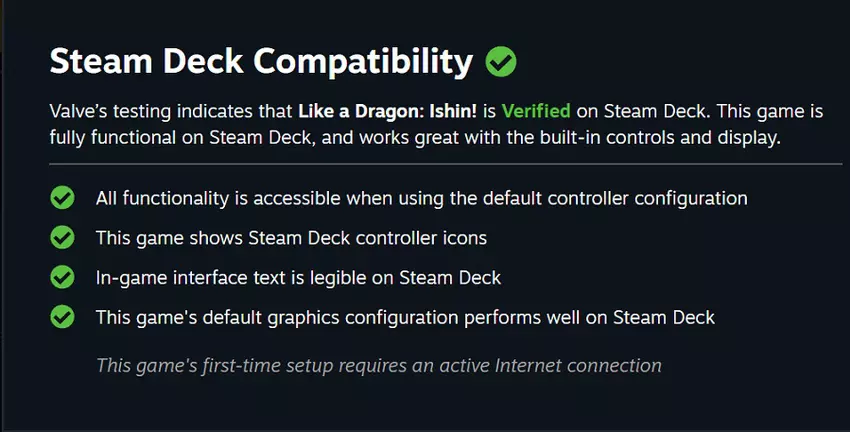Click 'In-game interface text is legible on Steam Deck'
This screenshot has height=432, width=850.
298,277
